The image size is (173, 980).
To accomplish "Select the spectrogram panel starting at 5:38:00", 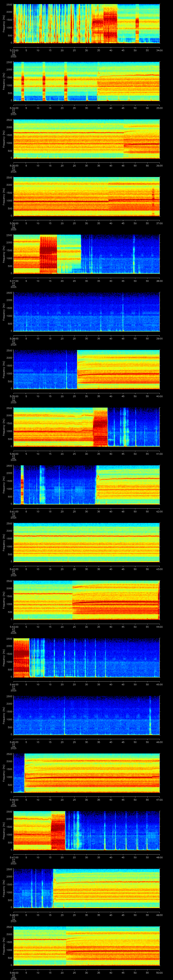I will [87, 312].
